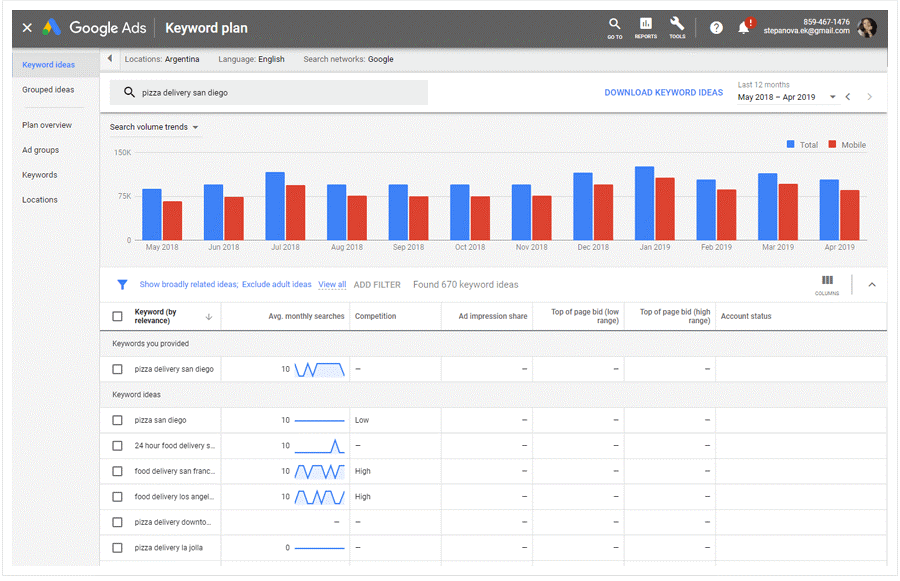
Task: Click the blue filter funnel icon
Action: pos(122,285)
